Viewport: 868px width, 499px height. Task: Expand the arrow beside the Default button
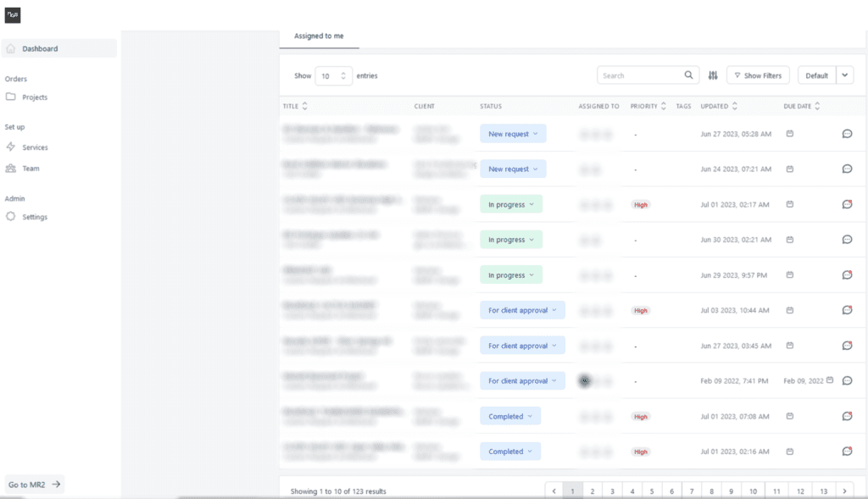(x=844, y=75)
